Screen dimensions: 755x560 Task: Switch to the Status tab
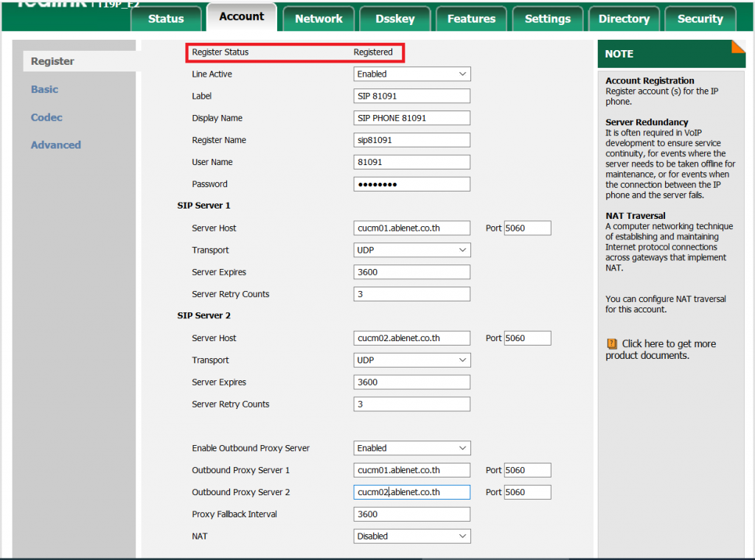click(166, 19)
